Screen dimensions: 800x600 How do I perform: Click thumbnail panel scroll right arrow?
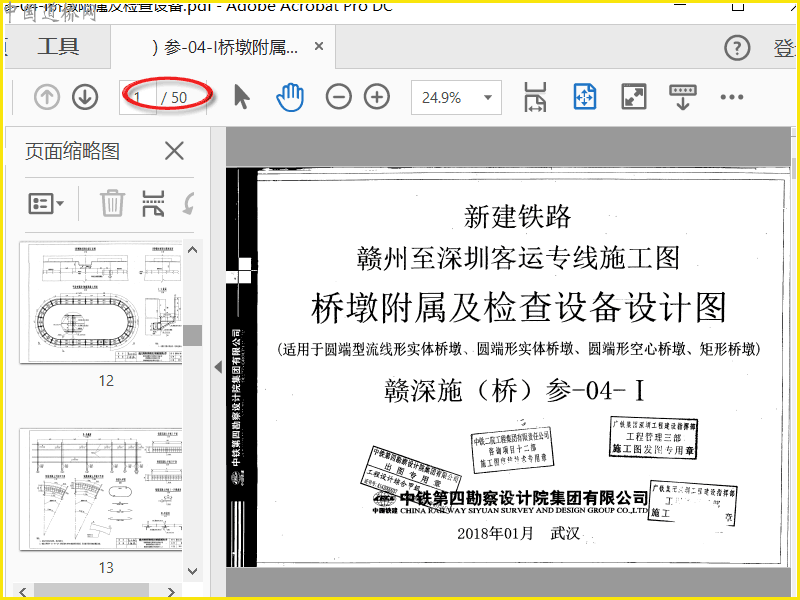[171, 592]
